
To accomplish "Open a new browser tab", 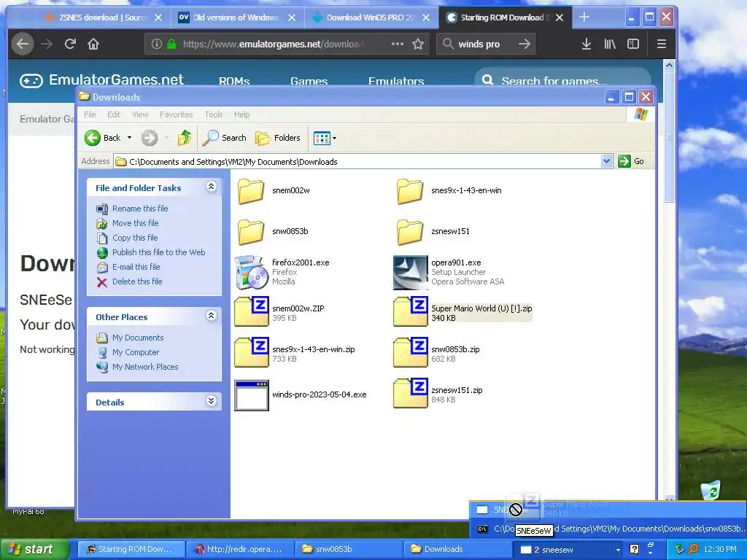I will (x=584, y=17).
